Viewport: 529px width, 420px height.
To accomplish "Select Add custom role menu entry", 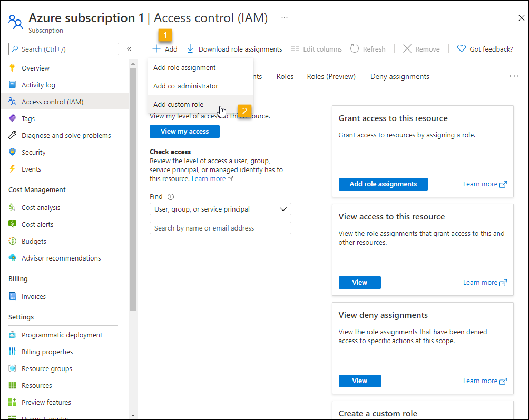I will click(x=178, y=104).
